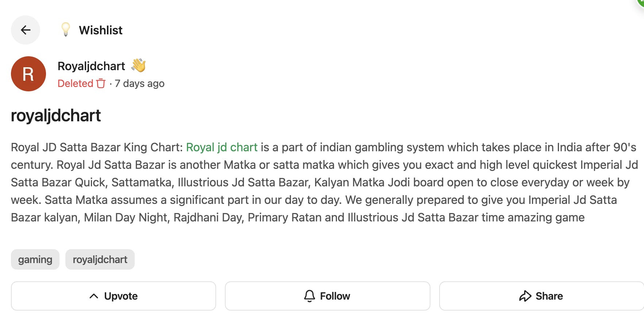Click the Follow button label
This screenshot has height=323, width=644.
click(335, 296)
